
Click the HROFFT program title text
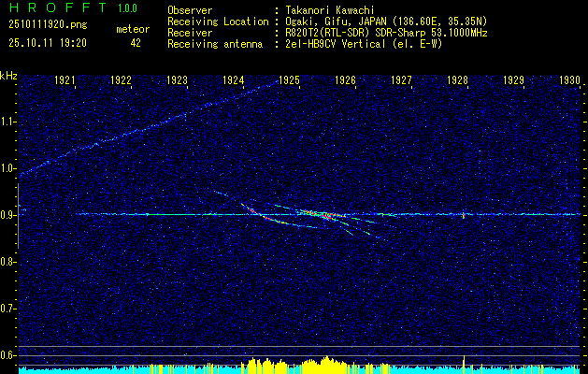pos(58,7)
